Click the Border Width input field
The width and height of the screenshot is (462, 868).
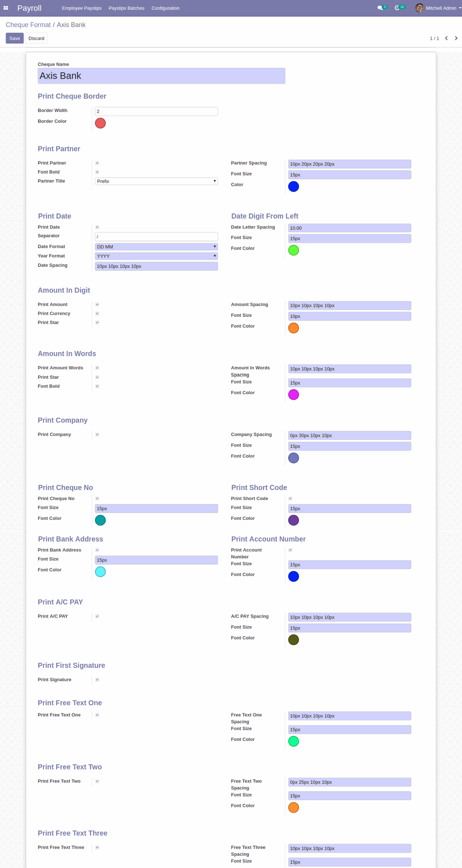coord(156,111)
